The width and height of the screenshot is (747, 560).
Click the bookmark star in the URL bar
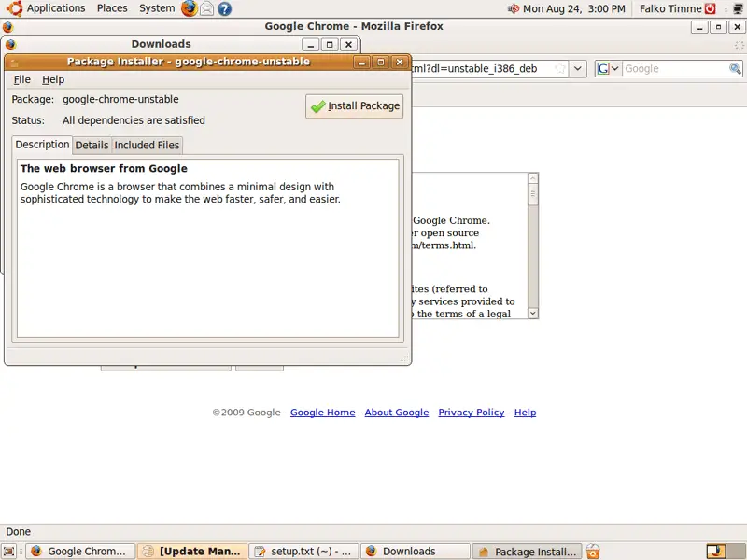560,68
